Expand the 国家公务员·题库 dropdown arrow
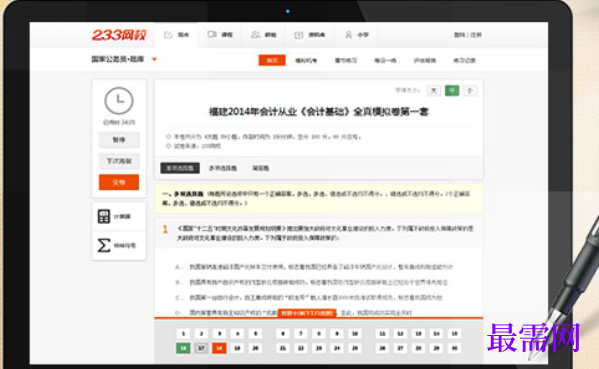599x369 pixels. 154,59
